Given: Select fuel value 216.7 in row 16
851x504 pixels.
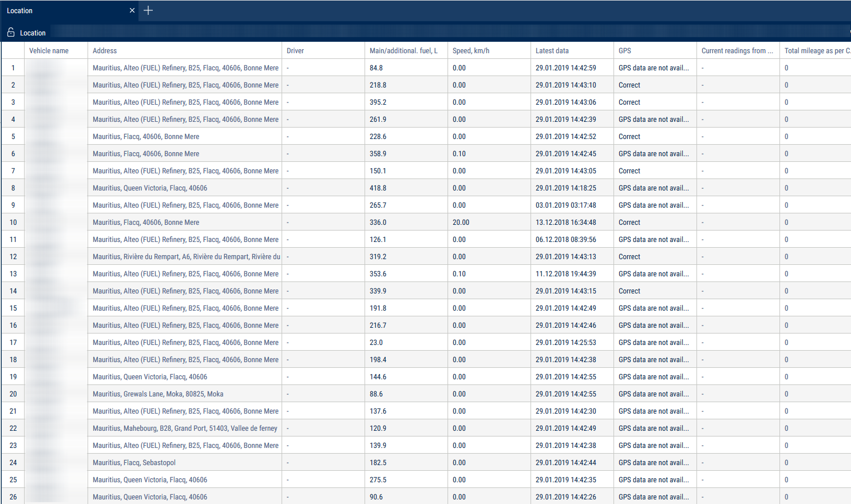Looking at the screenshot, I should point(378,326).
